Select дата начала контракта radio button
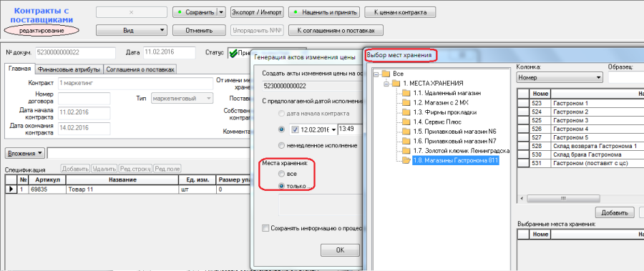The image size is (644, 271). point(282,113)
